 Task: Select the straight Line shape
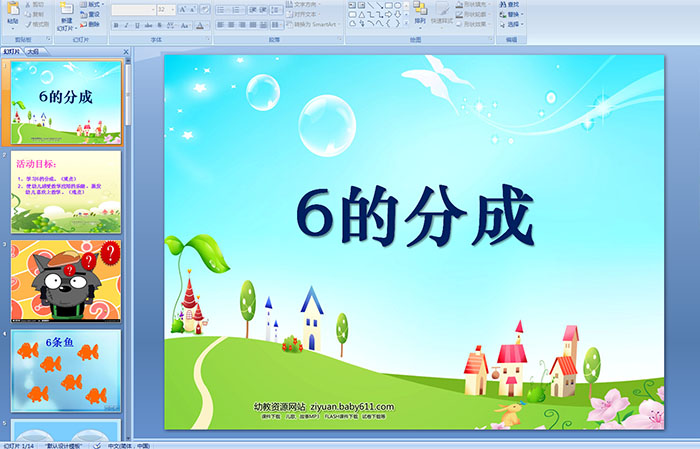coord(371,5)
